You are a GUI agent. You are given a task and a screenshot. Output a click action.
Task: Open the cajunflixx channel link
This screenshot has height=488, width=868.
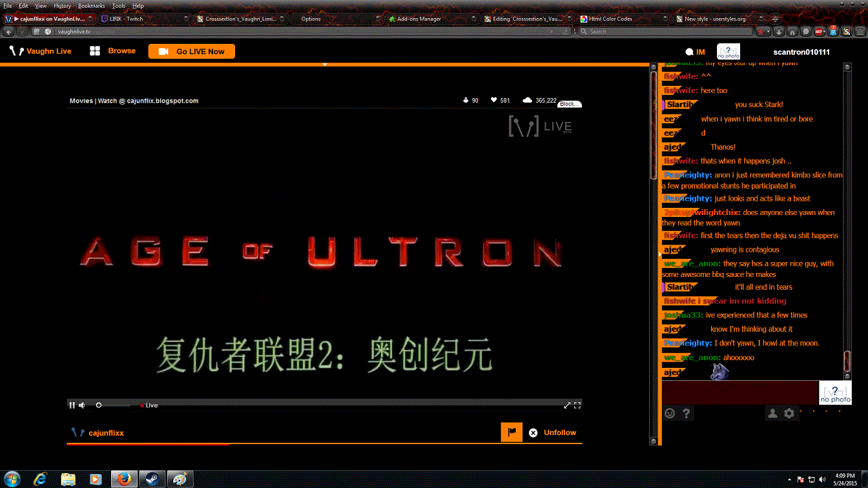pyautogui.click(x=106, y=432)
